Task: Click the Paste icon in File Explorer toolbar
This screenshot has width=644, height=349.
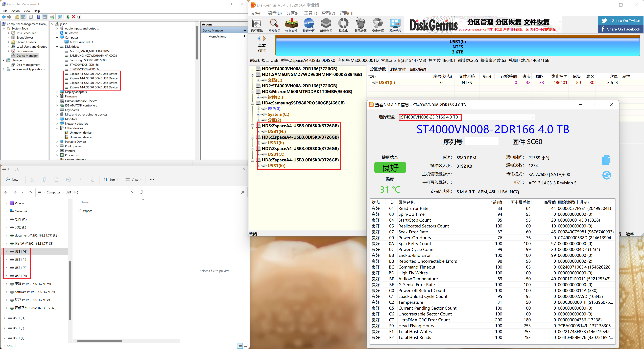Action: [56, 180]
